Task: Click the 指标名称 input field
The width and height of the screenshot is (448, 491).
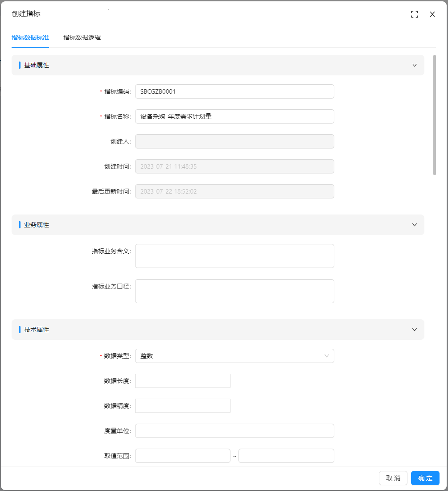Action: tap(234, 116)
